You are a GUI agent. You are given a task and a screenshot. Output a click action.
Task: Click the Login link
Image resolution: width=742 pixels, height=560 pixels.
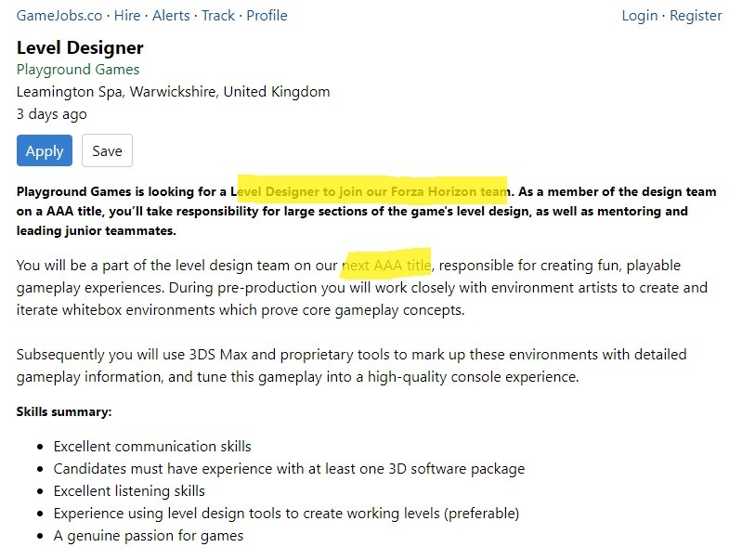pos(639,16)
